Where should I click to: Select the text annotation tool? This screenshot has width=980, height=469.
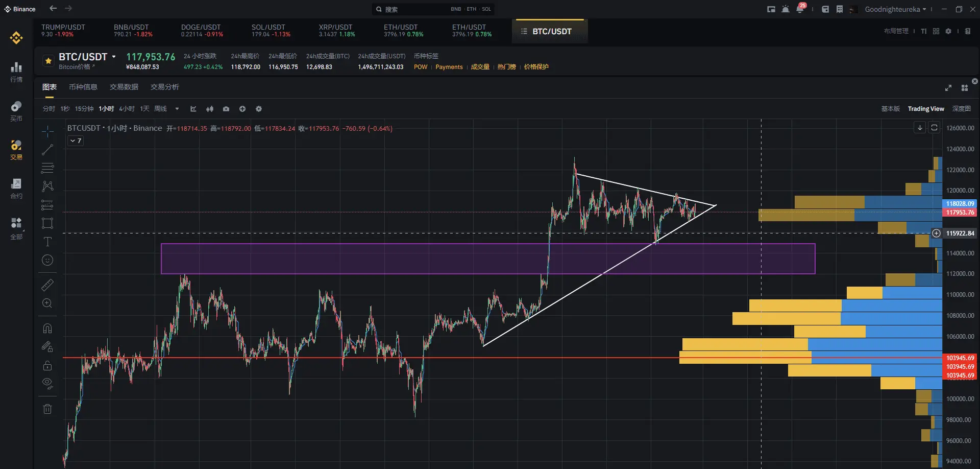[x=47, y=242]
